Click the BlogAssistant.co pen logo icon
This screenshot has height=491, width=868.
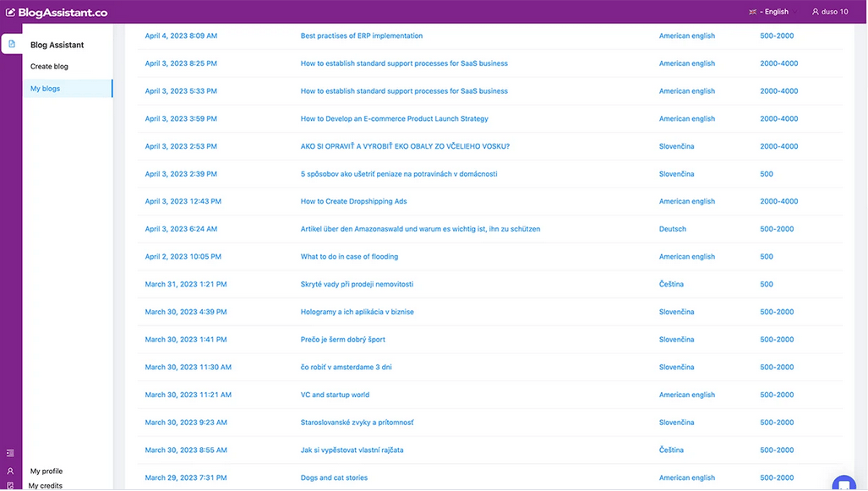tap(9, 12)
